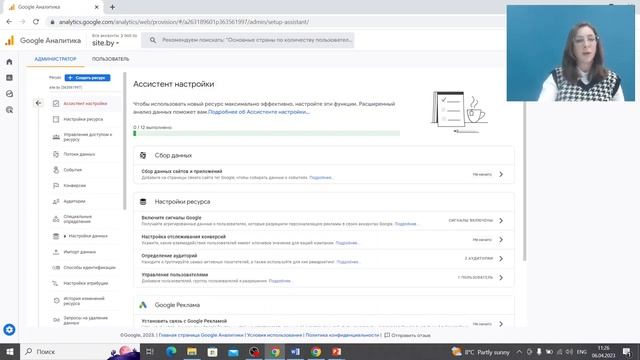640x360 pixels.
Task: Open Настройка отслеживания конверсий chevron
Action: [501, 240]
